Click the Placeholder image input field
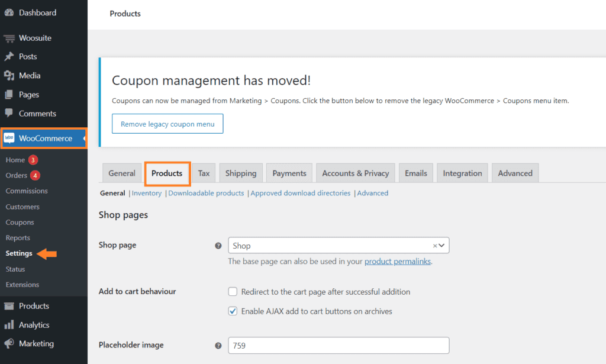Screen dimensions: 606x364 pos(339,346)
